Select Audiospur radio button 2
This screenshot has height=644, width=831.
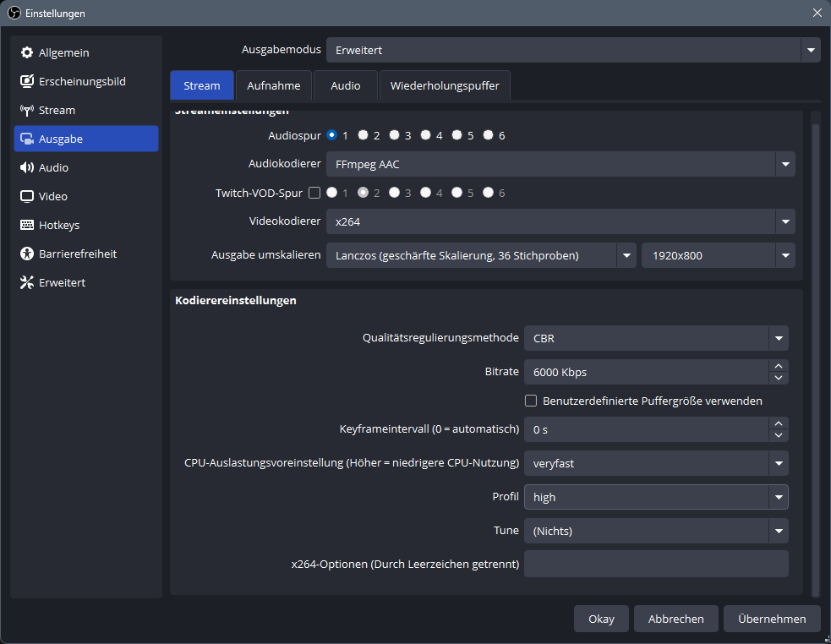coord(363,135)
